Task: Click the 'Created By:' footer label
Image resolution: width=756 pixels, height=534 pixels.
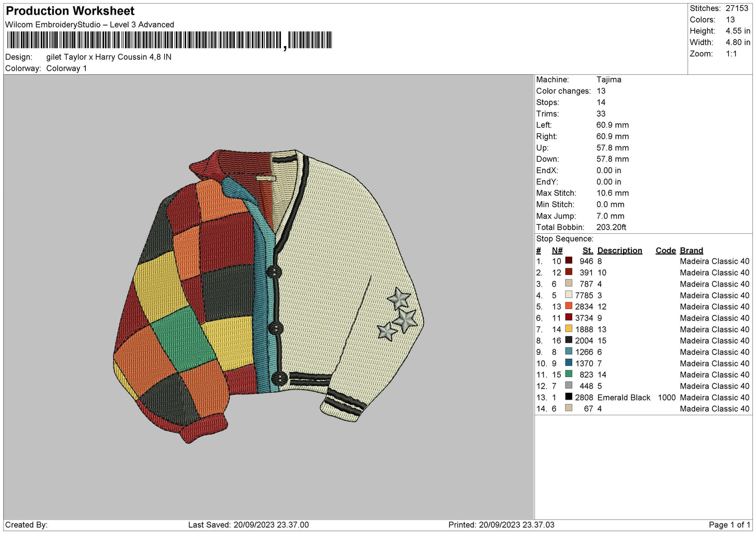Action: point(26,525)
